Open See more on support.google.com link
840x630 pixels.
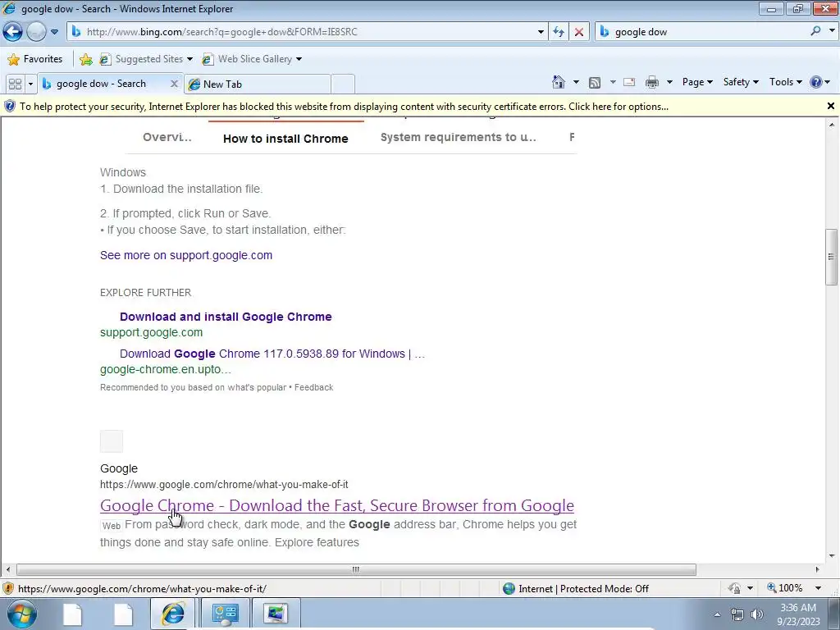(x=186, y=255)
